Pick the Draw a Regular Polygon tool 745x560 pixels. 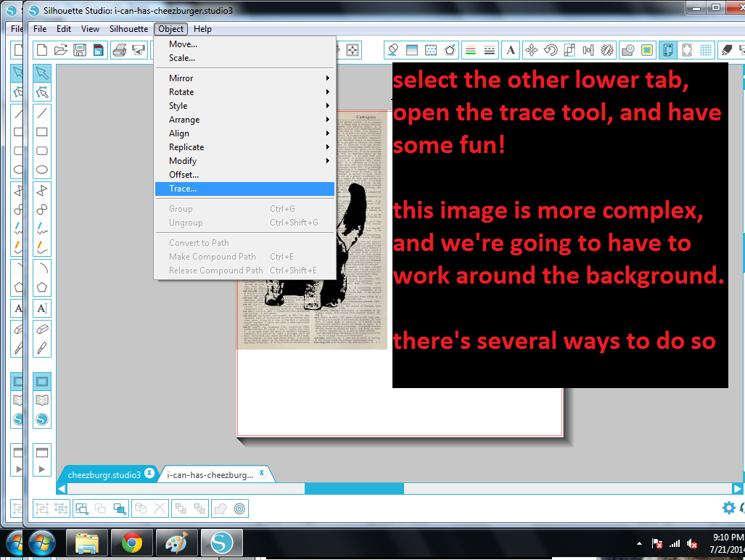point(42,287)
